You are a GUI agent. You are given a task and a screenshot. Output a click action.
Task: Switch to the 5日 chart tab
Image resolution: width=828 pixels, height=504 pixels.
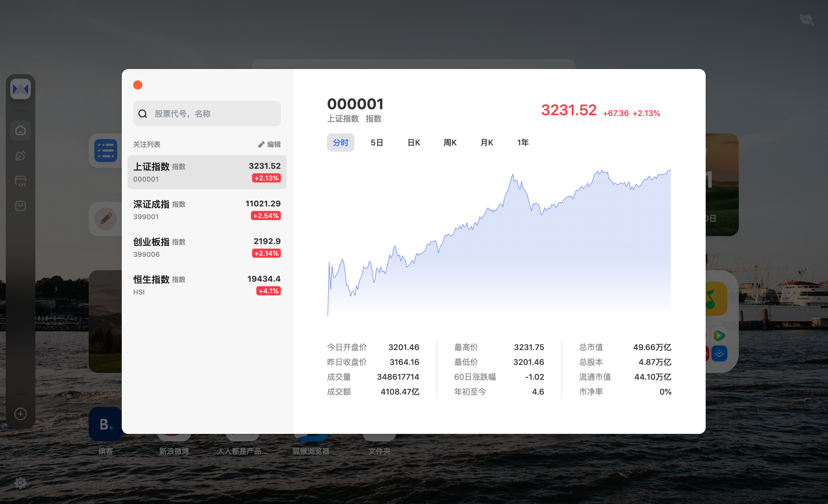point(377,143)
